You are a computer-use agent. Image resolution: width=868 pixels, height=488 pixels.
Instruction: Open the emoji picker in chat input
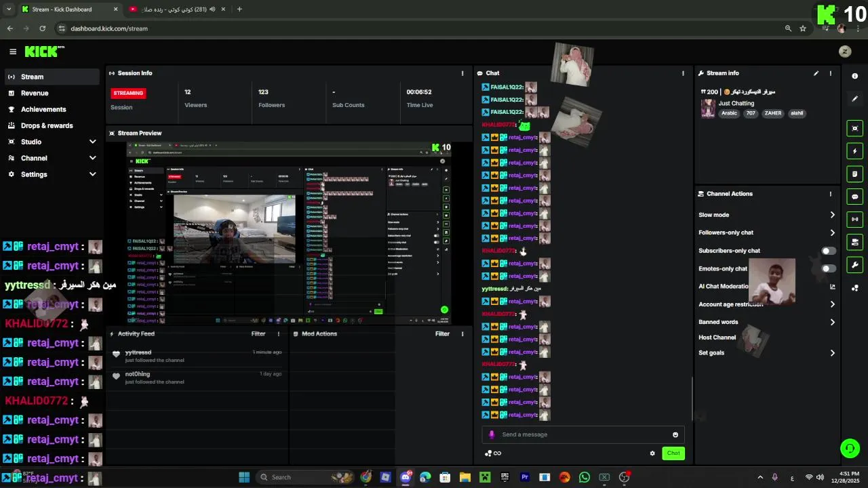(675, 435)
